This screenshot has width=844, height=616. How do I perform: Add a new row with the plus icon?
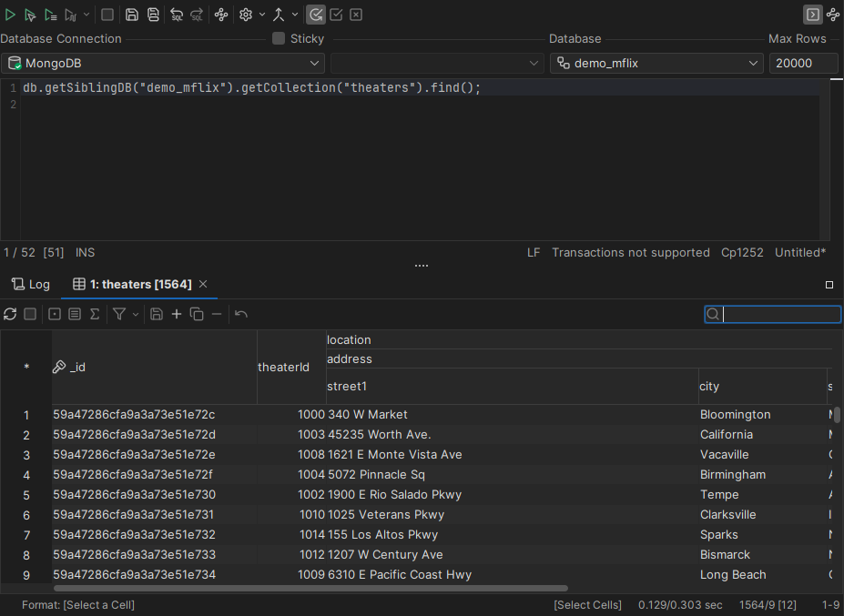177,314
